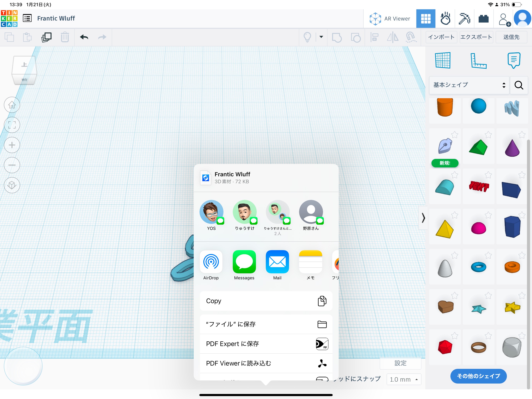532x399 pixels.
Task: Open the Cruise magnet tool
Action: pos(411,37)
